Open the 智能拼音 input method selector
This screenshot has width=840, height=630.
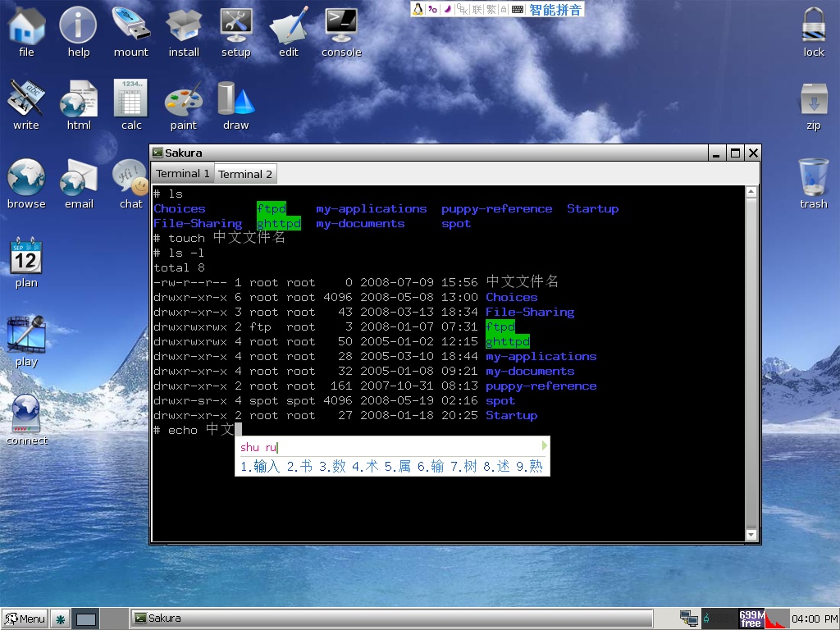555,9
